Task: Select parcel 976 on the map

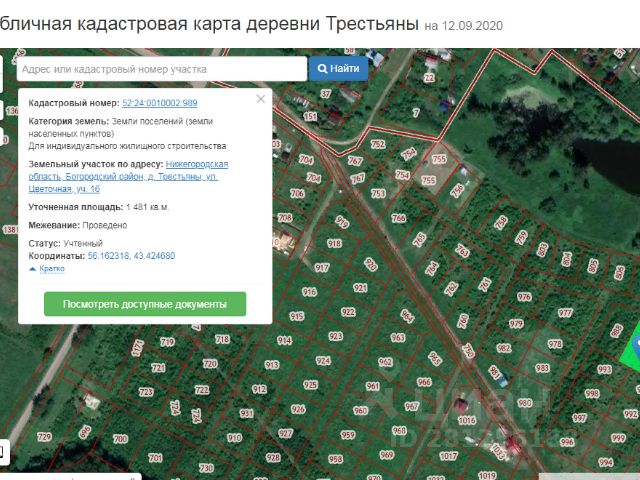Action: click(524, 297)
